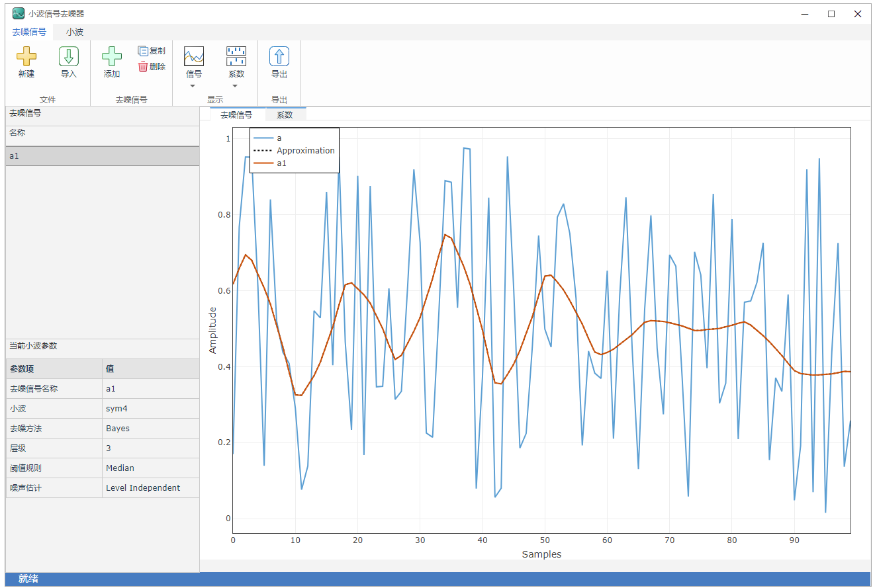Switch to the 去噪信号 ribbon tab
This screenshot has height=588, width=875.
(29, 32)
